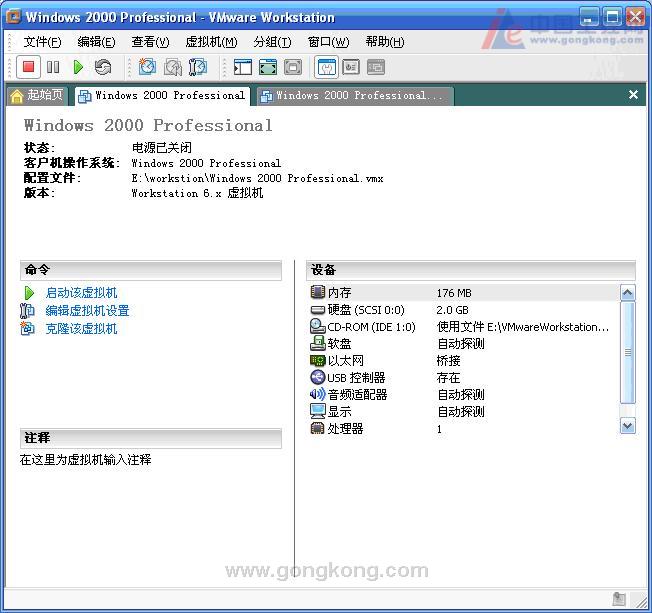Click the notes field 在这里为虚拟机输入注释

click(85, 460)
